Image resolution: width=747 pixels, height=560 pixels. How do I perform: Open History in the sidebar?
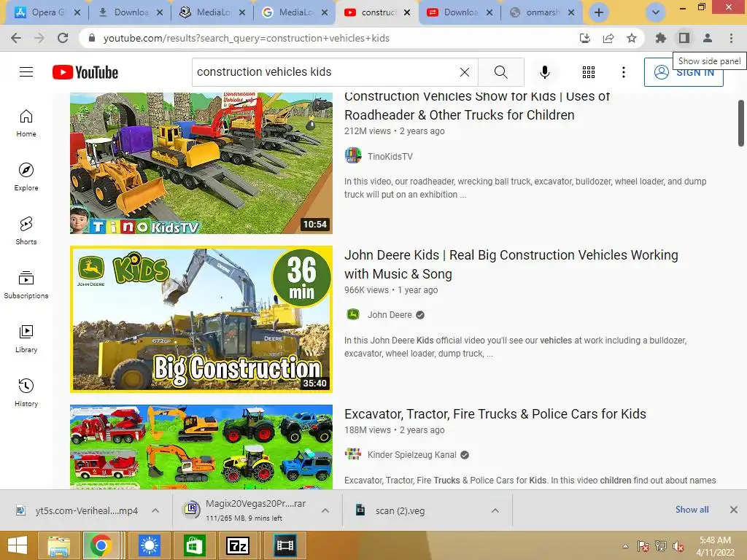(x=26, y=392)
